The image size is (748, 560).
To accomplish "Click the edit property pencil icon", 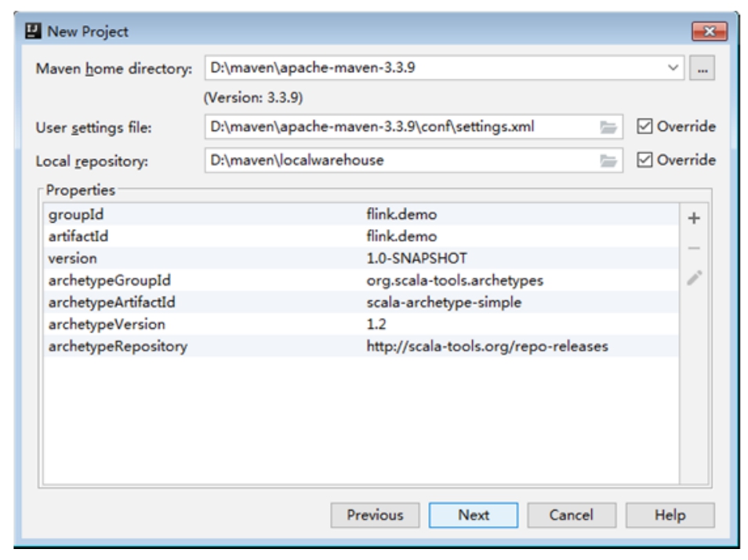I will 694,278.
